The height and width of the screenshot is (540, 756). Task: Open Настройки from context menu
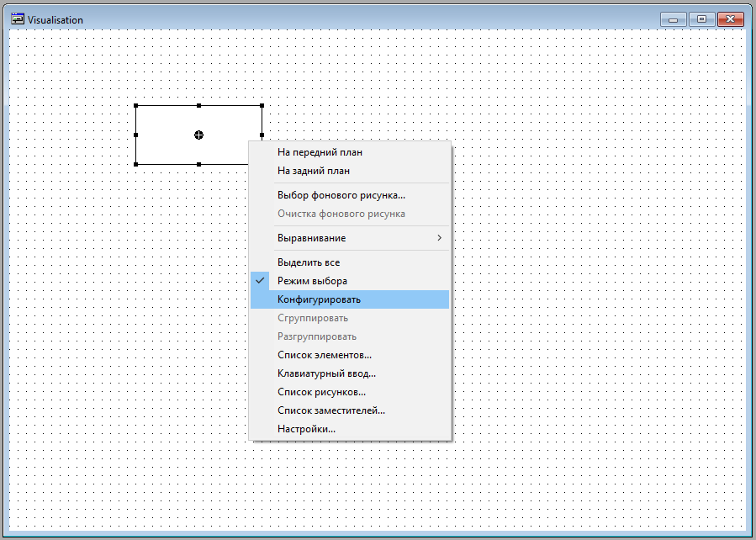pos(306,429)
